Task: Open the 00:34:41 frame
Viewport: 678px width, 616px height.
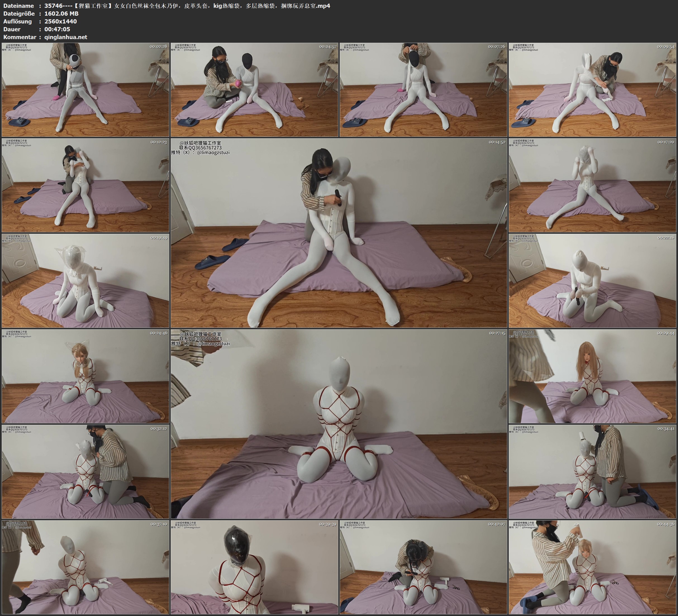Action: (592, 471)
